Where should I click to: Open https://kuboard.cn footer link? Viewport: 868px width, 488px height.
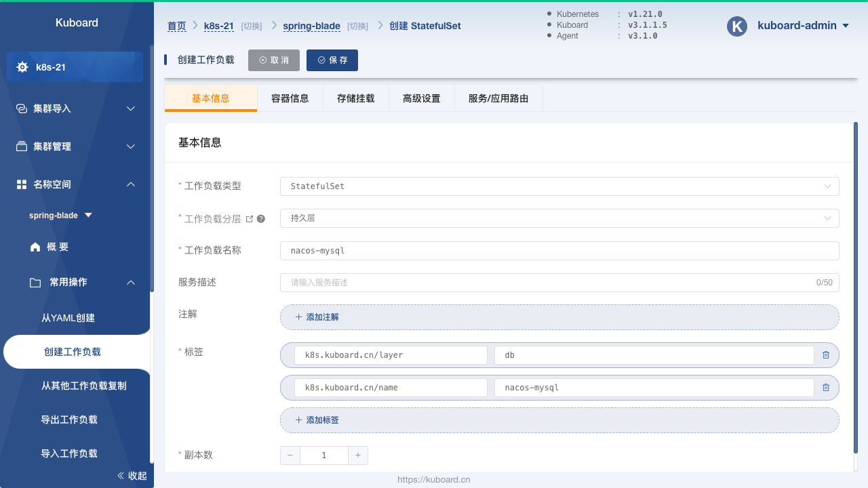pos(434,479)
